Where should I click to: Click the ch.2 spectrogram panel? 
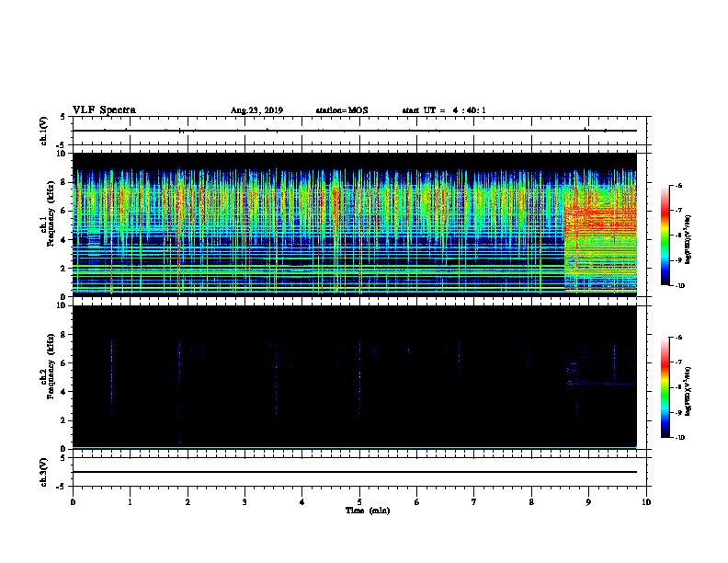(x=355, y=377)
